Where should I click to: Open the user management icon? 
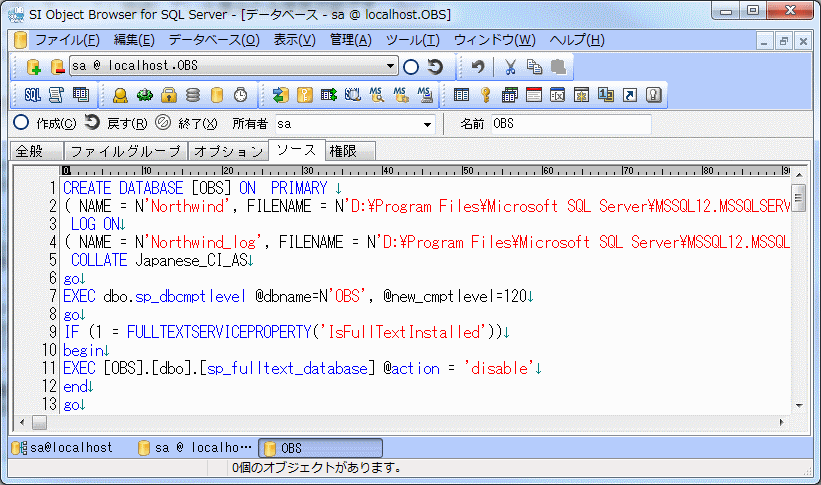tap(120, 96)
